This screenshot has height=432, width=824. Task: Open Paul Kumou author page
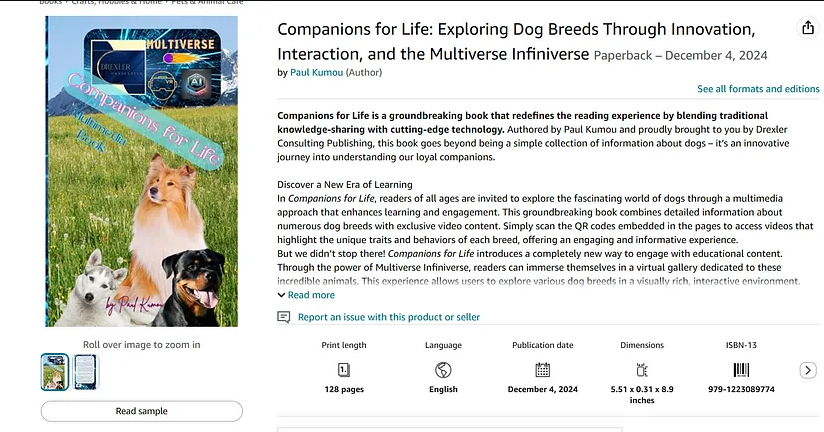316,73
